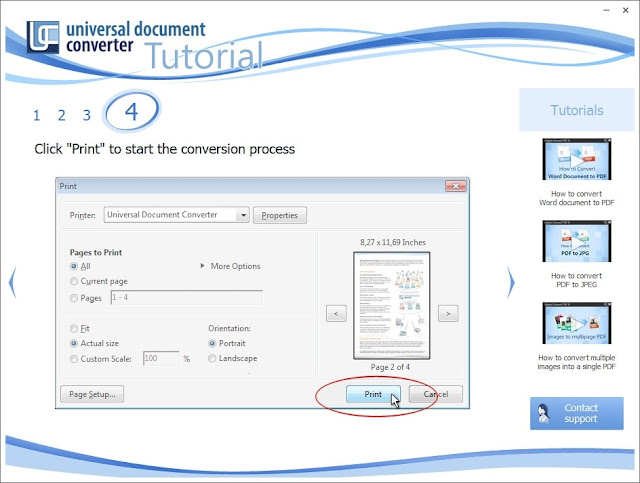
Task: Select the Pages range radio button
Action: pyautogui.click(x=74, y=298)
